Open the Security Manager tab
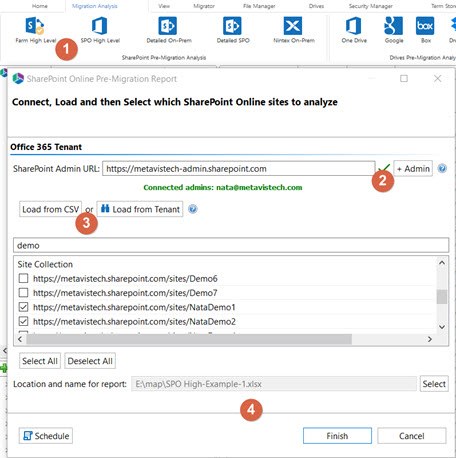The image size is (456, 458). pyautogui.click(x=371, y=6)
